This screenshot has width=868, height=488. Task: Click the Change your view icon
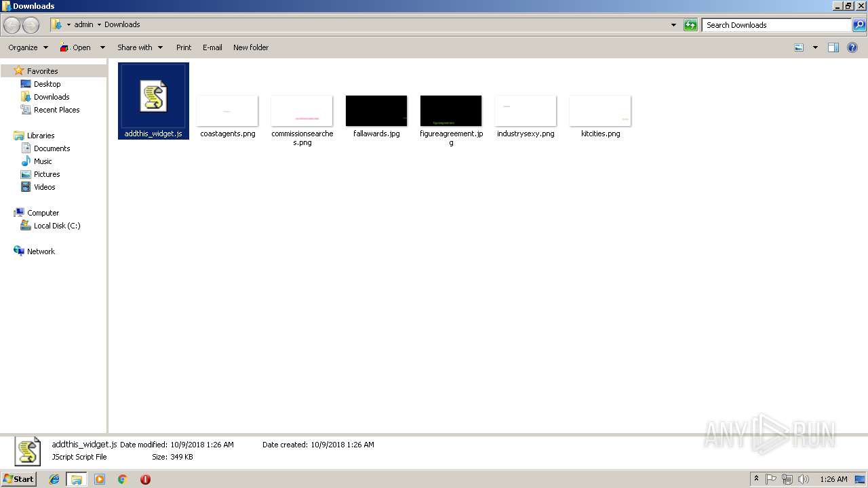(x=799, y=47)
